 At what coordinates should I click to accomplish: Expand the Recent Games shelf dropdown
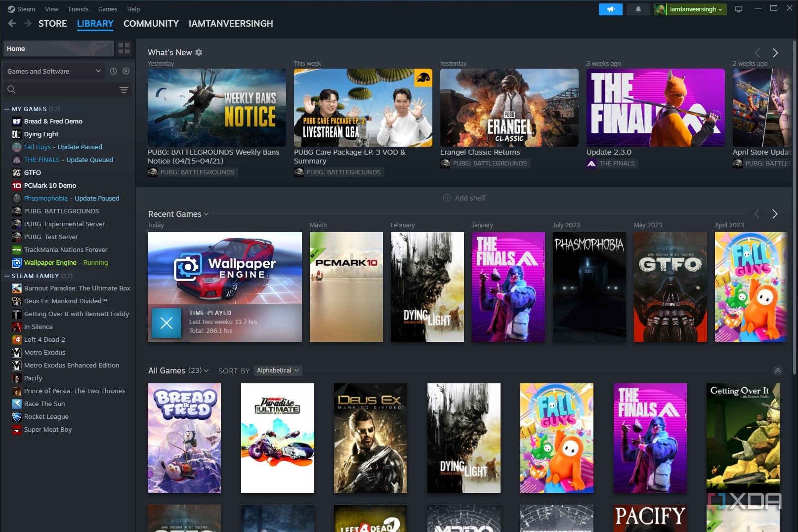(206, 214)
